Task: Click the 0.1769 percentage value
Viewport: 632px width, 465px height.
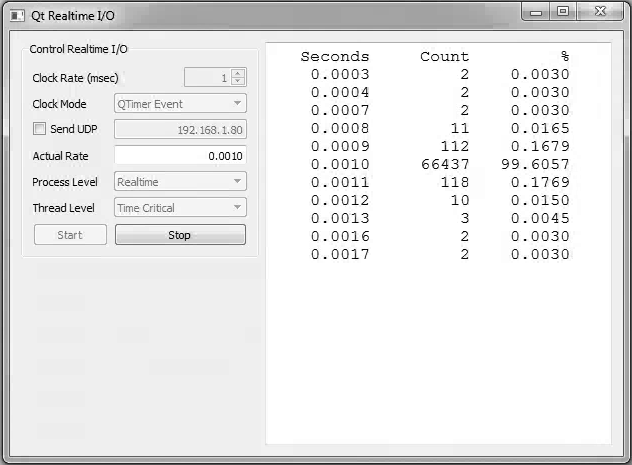Action: pyautogui.click(x=541, y=183)
